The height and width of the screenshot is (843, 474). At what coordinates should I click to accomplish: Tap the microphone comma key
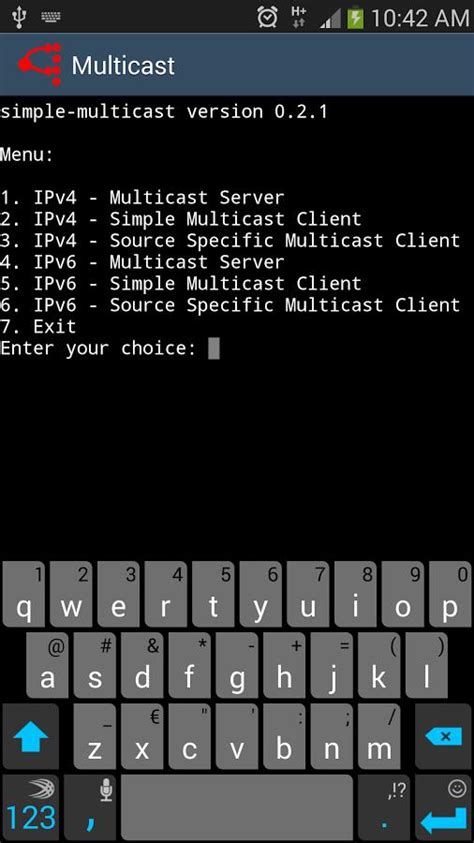90,808
